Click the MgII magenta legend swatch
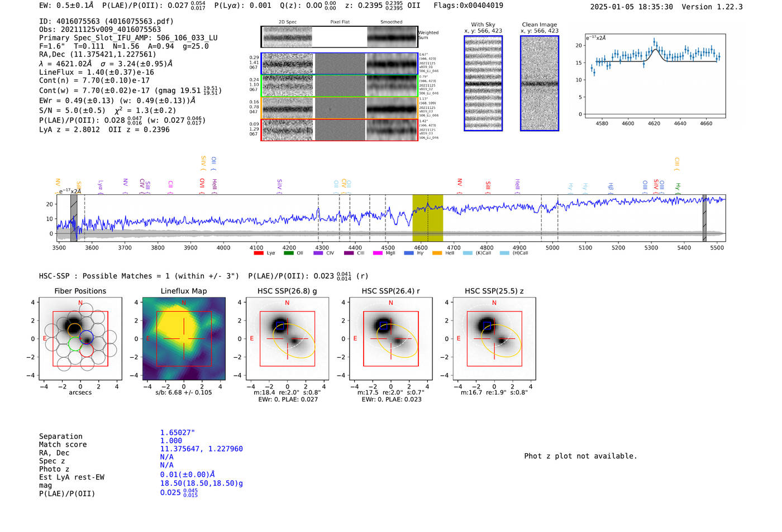 378,253
